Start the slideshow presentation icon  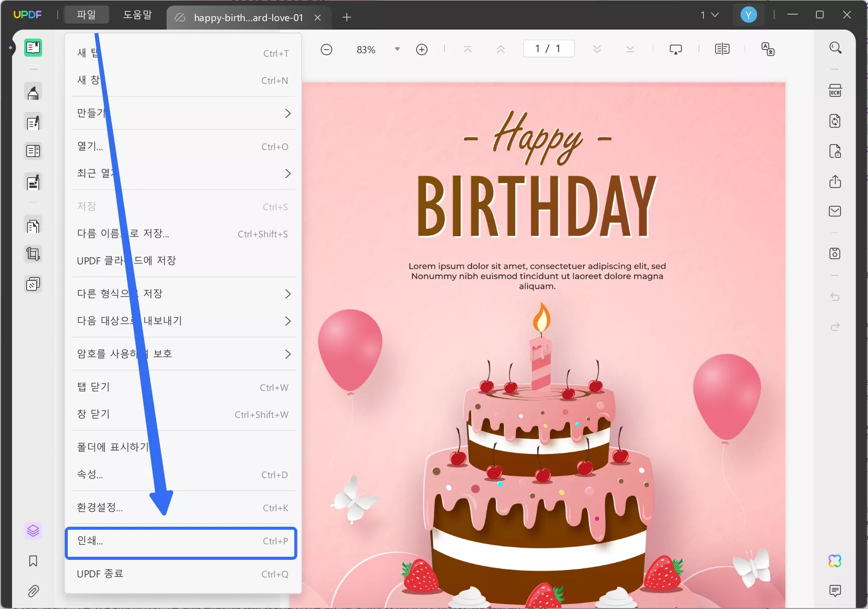pyautogui.click(x=675, y=49)
